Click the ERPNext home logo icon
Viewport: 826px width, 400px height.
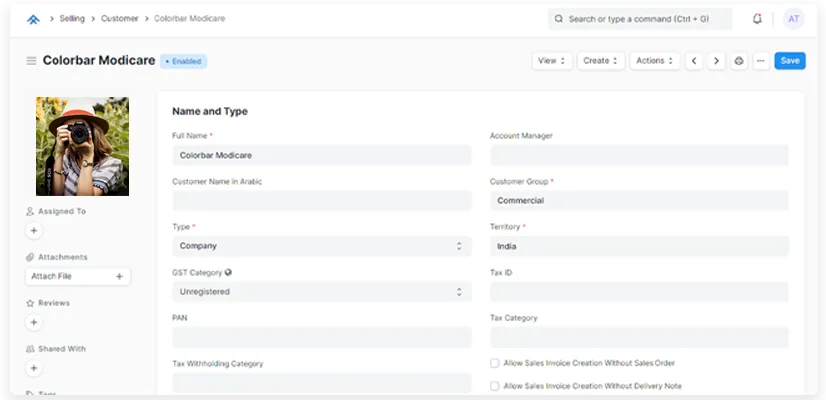point(33,19)
